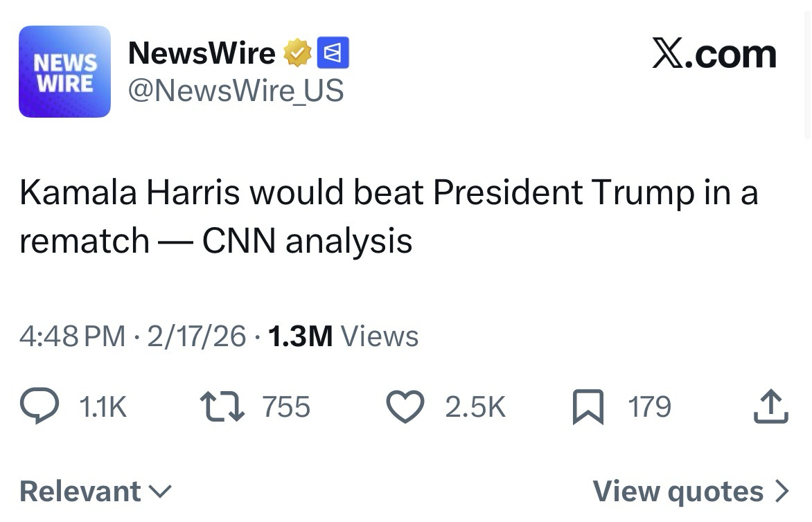
Task: Click the X.com logo
Action: coord(714,54)
